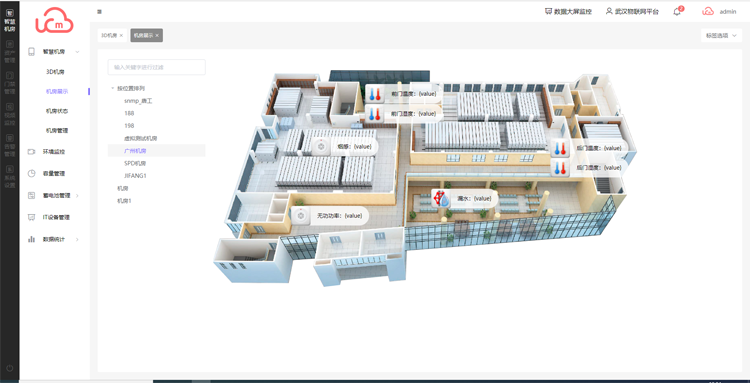
Task: Click the keyword filter input field
Action: coord(156,67)
